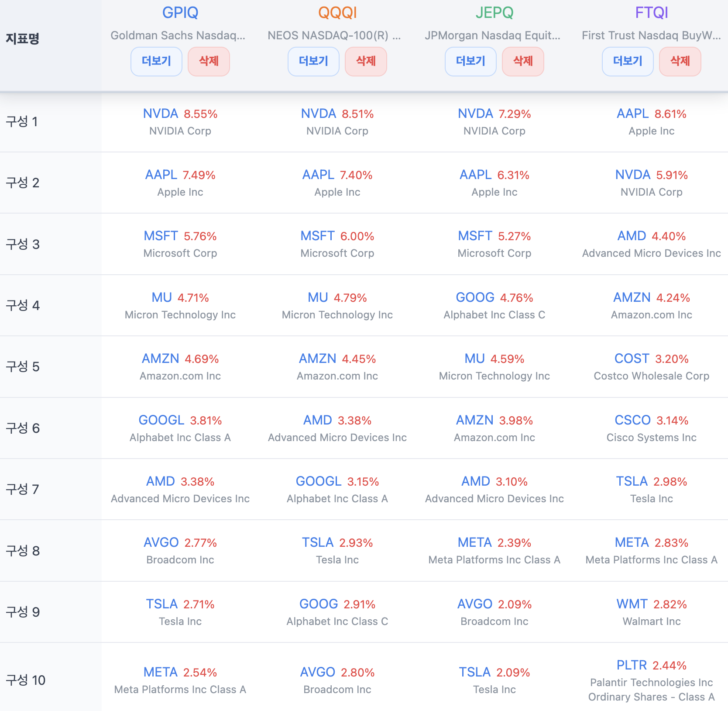Image resolution: width=728 pixels, height=711 pixels.
Task: Open 더보기 details for GPIQ
Action: click(156, 61)
